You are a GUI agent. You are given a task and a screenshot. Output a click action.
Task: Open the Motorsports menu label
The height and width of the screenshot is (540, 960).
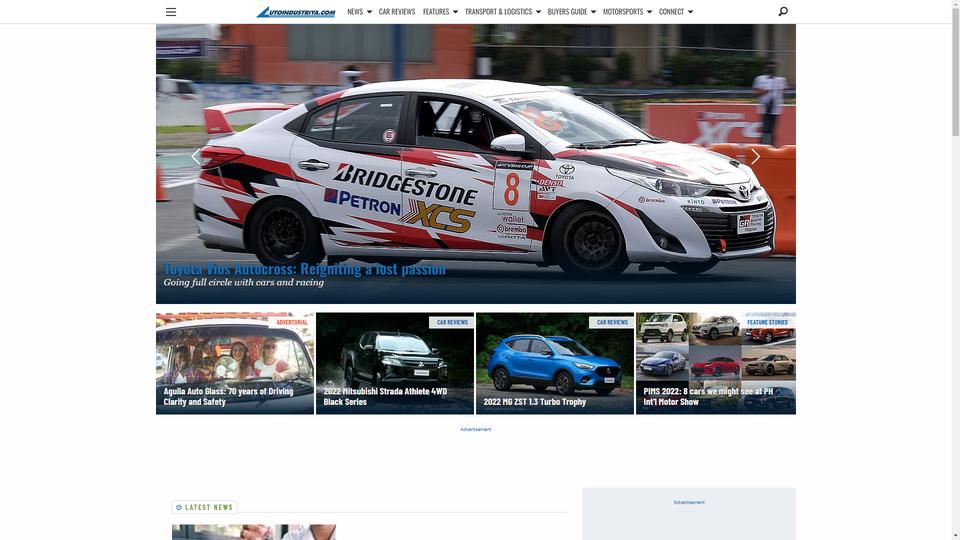(x=623, y=12)
